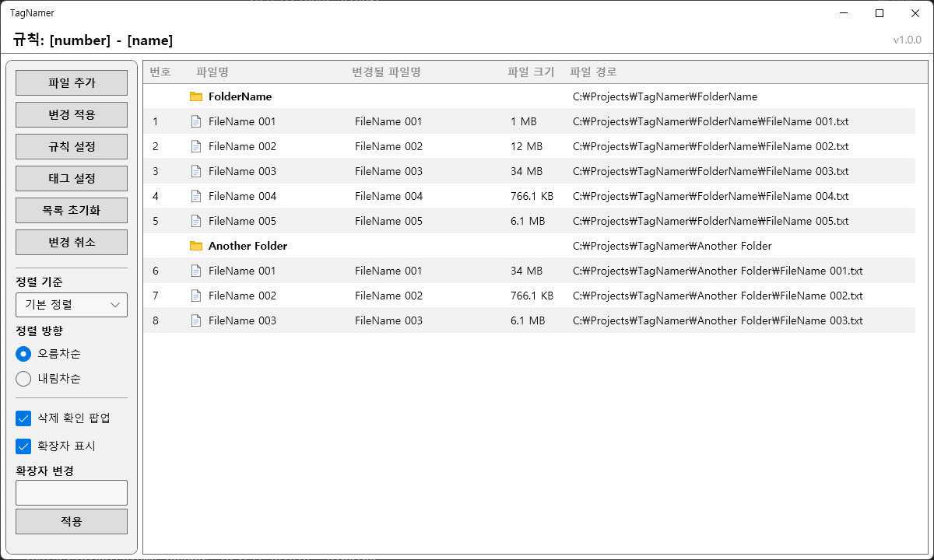Click file icon in row 6

coord(196,271)
